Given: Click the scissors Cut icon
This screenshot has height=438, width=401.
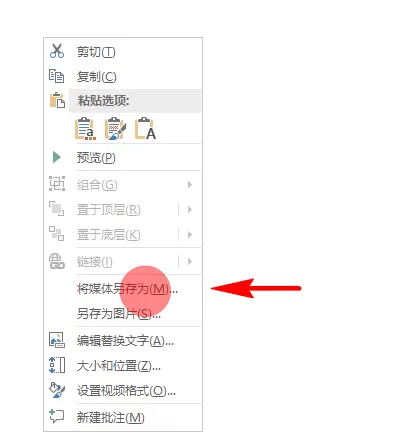Looking at the screenshot, I should 57,51.
